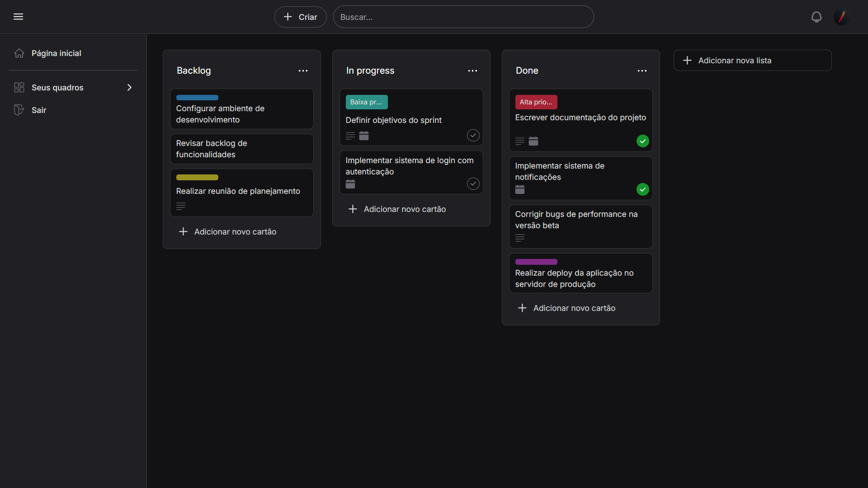This screenshot has width=868, height=488.
Task: Click the plus icon of Criar
Action: 288,17
